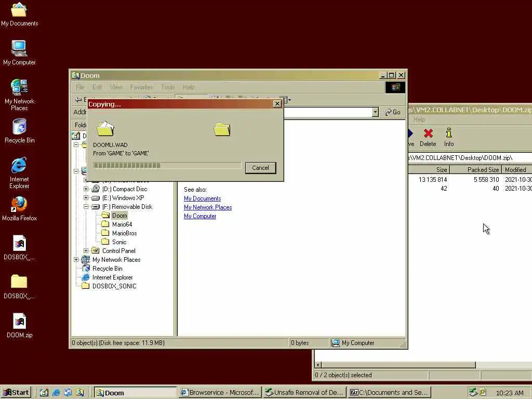This screenshot has width=532, height=399.
Task: Cancel the file copy operation
Action: click(x=261, y=168)
